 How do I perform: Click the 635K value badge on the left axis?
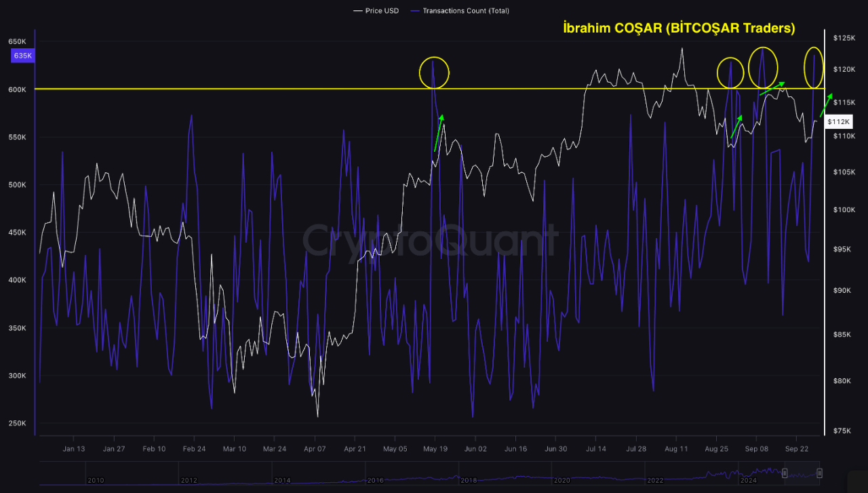pos(22,55)
